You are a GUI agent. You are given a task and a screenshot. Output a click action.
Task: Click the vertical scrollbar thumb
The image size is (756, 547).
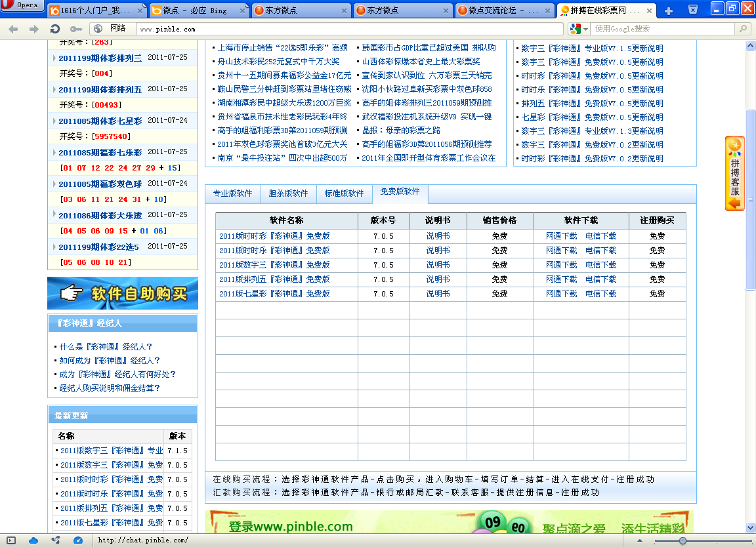click(750, 200)
